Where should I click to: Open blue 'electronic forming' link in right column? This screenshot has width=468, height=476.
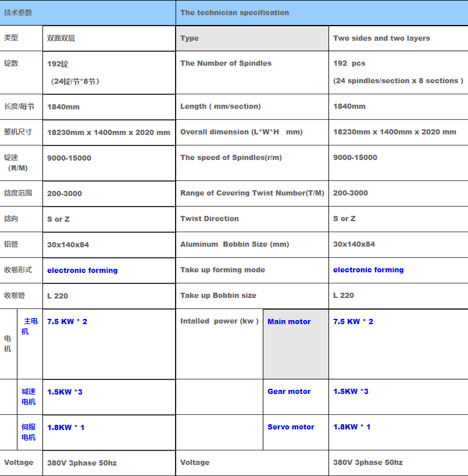pyautogui.click(x=368, y=270)
